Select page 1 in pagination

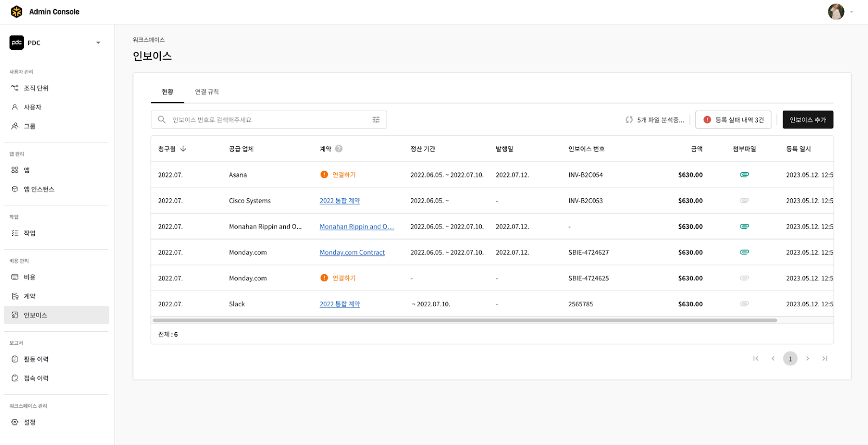pyautogui.click(x=790, y=358)
